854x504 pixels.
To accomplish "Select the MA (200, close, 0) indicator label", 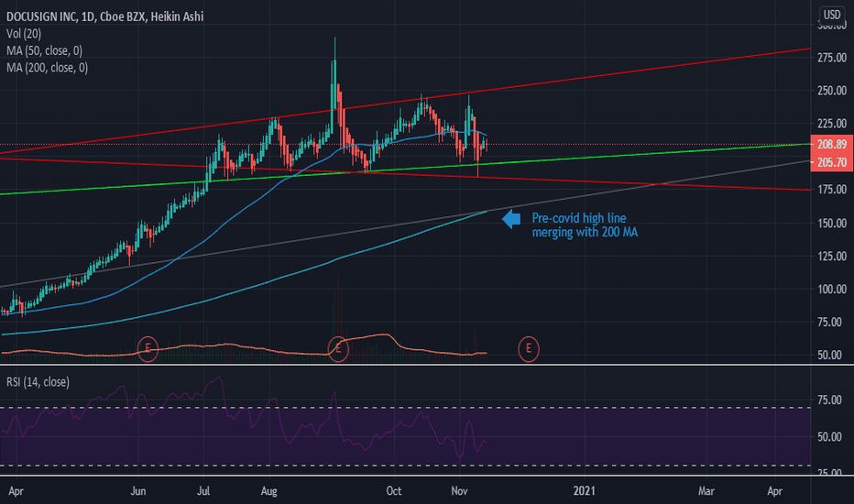I will 48,68.
